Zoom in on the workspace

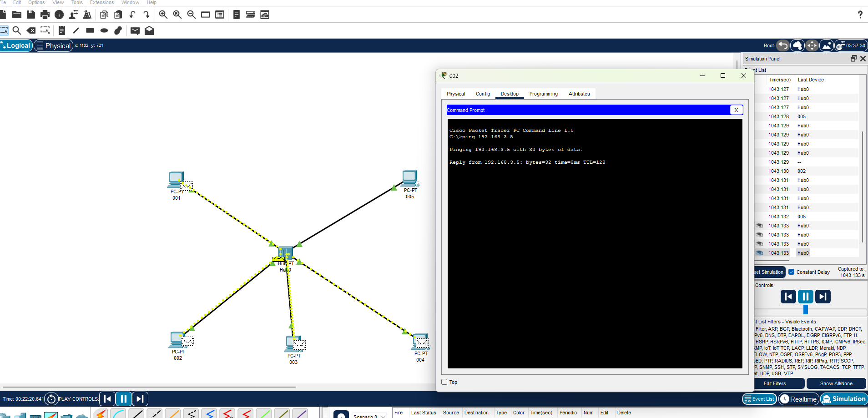coord(163,15)
